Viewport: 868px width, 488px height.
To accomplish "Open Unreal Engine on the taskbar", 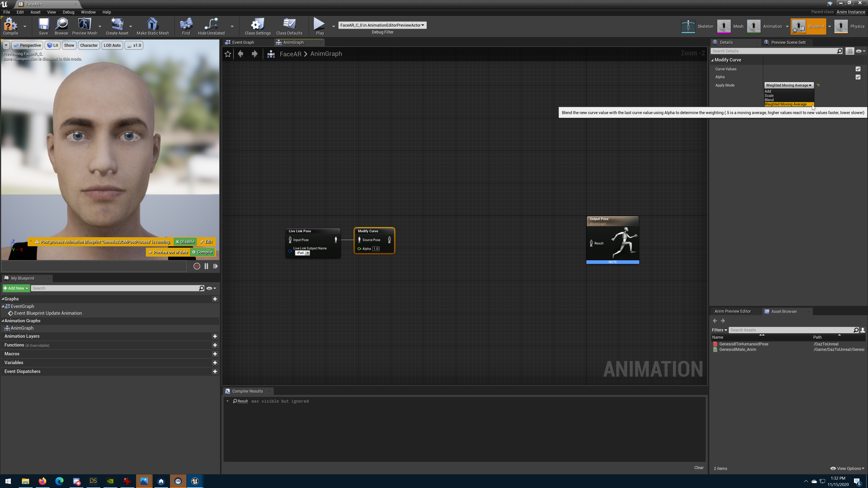I will 195,481.
